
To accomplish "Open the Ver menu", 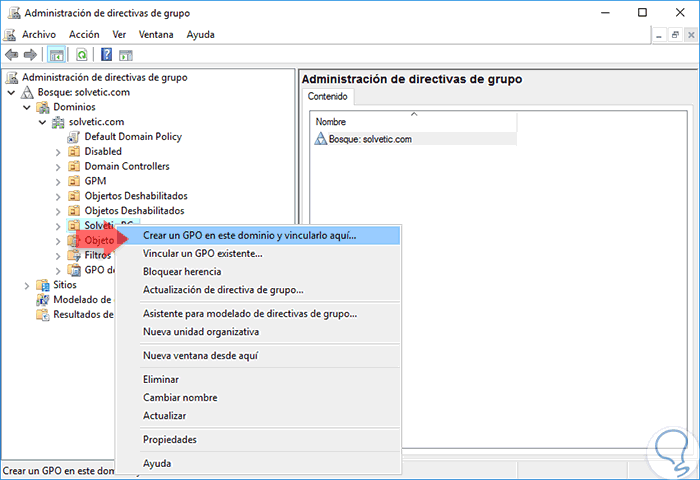I will [x=119, y=34].
